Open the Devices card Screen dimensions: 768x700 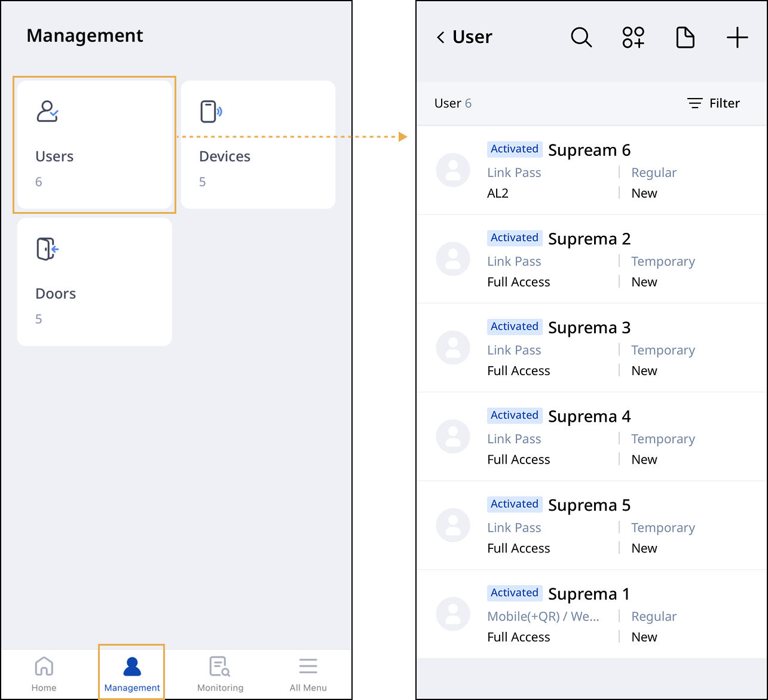258,145
